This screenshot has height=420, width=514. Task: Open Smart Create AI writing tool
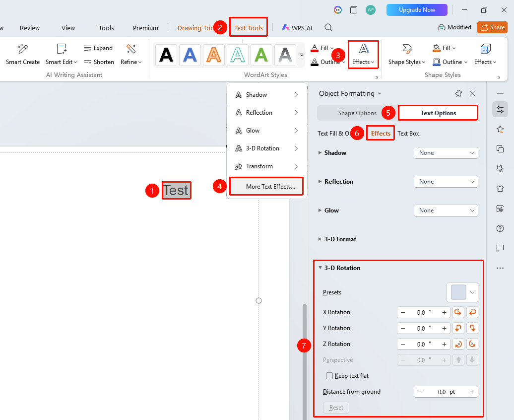click(23, 55)
